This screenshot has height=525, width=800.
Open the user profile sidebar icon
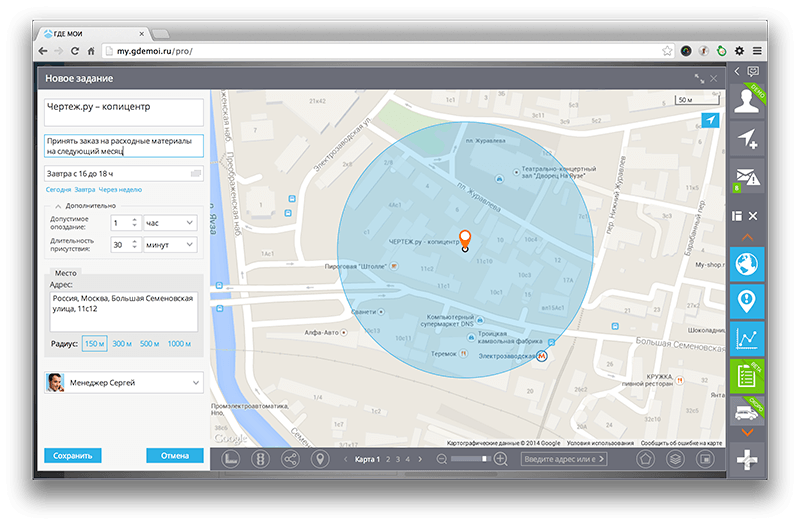(746, 101)
